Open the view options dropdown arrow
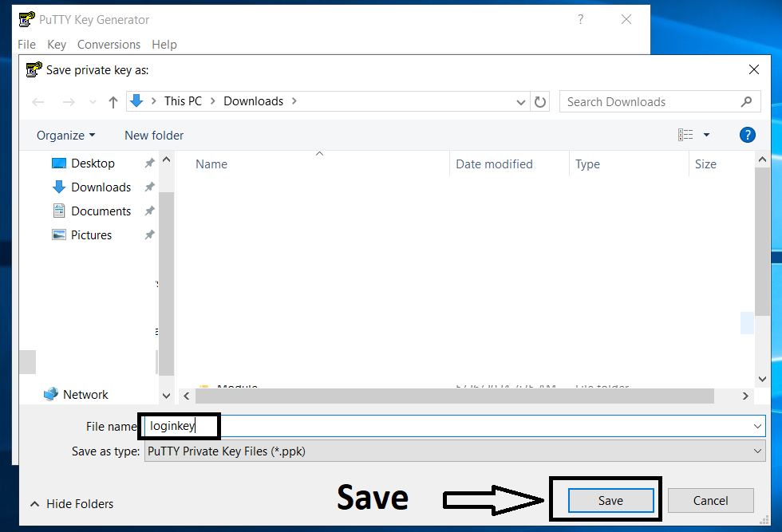Viewport: 782px width, 532px height. [706, 135]
